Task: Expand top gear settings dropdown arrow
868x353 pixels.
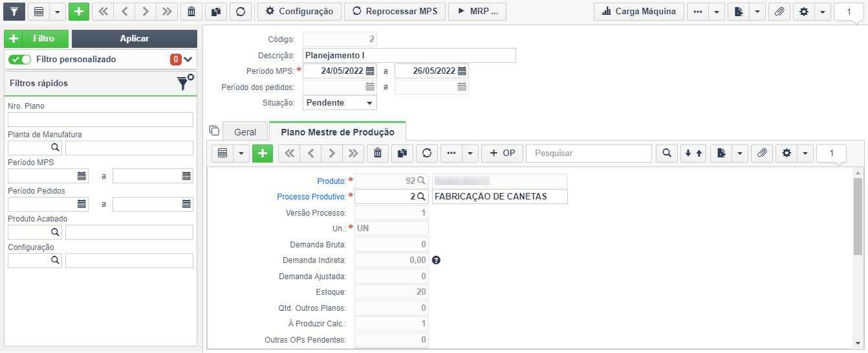Action: (823, 11)
